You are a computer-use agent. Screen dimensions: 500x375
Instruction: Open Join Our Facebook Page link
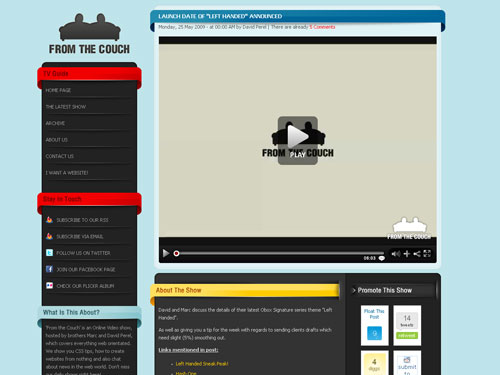tap(86, 269)
